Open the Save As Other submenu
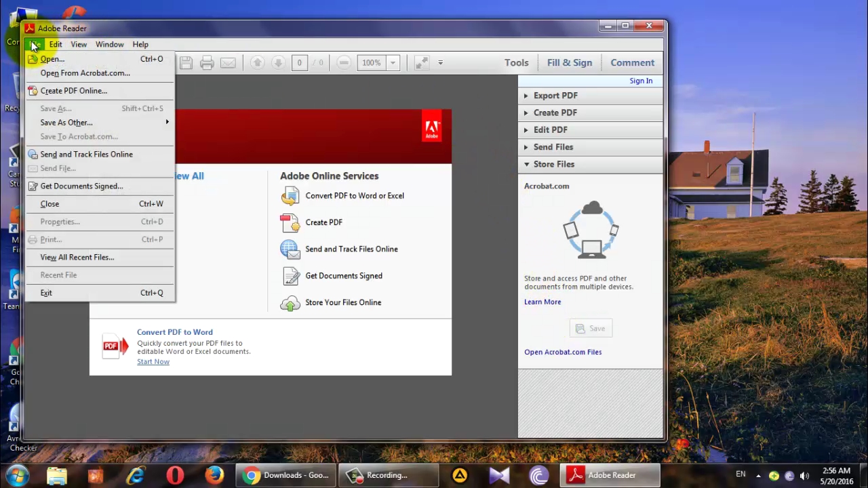868x488 pixels. click(x=100, y=123)
